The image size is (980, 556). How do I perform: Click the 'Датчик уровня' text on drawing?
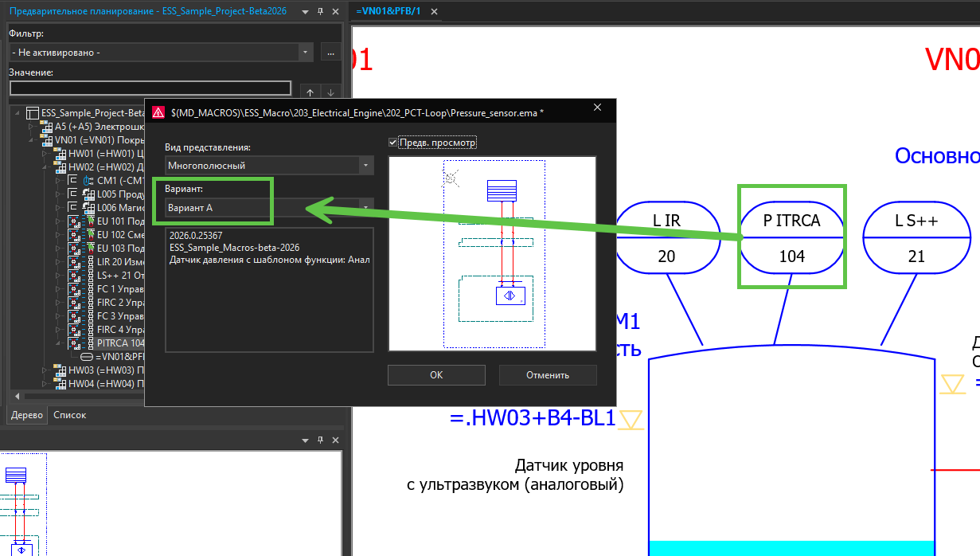[x=568, y=465]
